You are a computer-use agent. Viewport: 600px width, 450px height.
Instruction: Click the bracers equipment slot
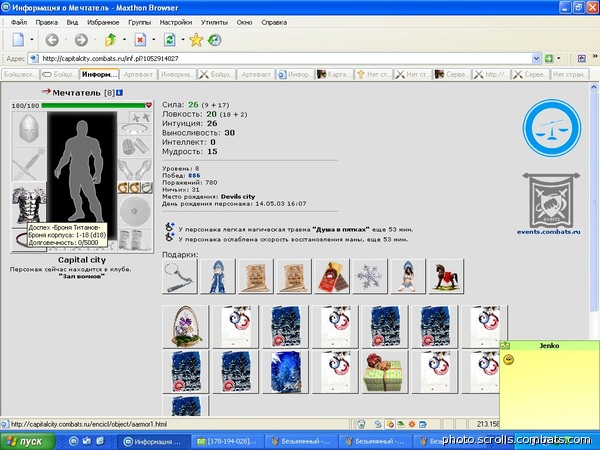135,146
